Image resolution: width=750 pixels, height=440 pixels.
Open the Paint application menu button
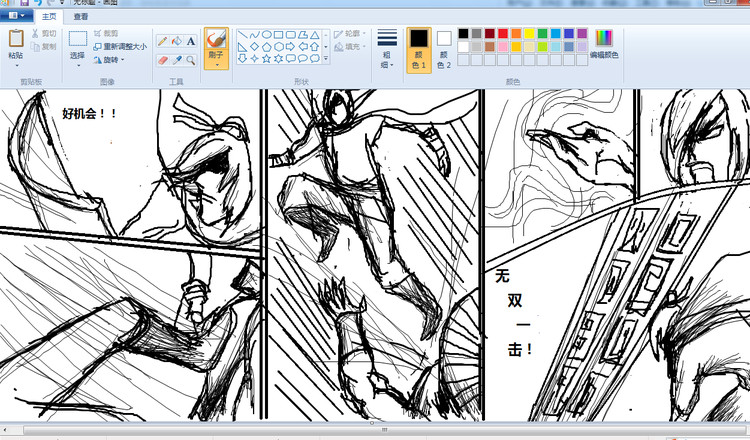click(17, 17)
